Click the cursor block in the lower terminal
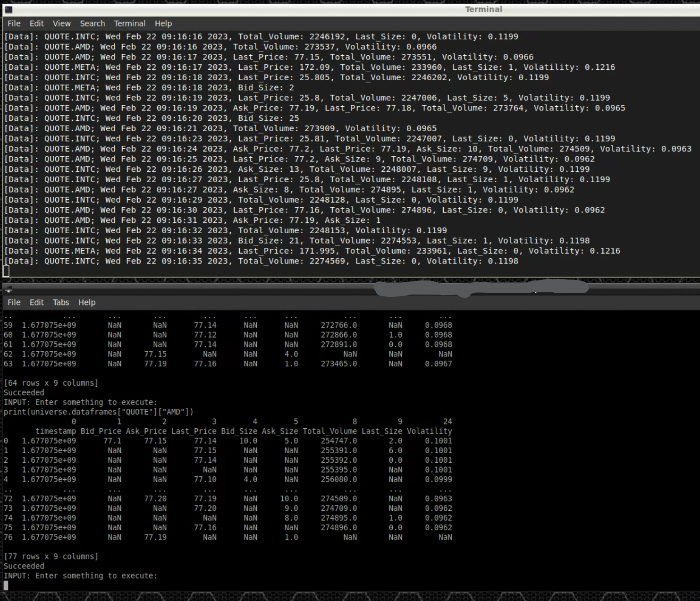Viewport: 700px width, 601px height. click(6, 586)
